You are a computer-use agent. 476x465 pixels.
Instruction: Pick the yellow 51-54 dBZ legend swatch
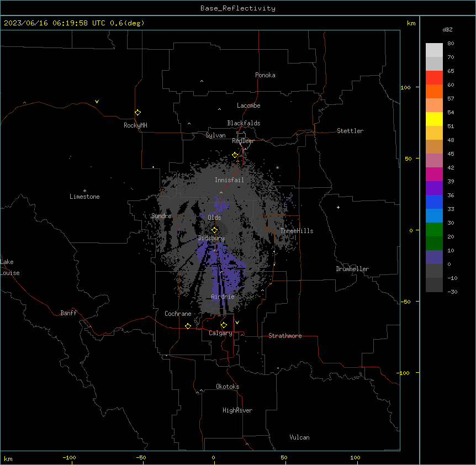click(x=434, y=119)
